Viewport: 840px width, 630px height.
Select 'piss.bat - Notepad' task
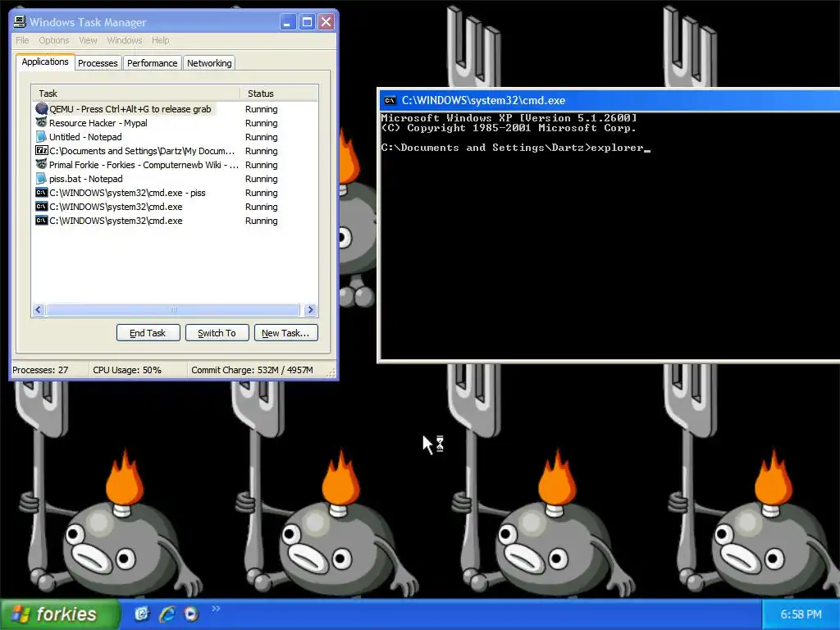(x=175, y=178)
